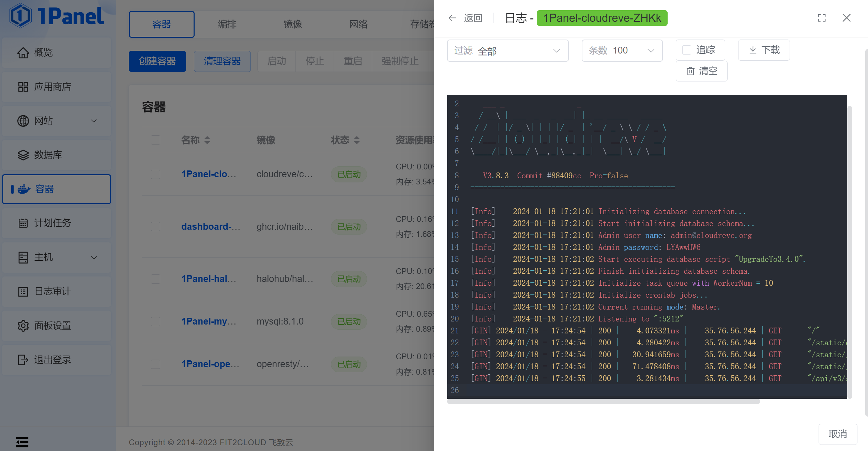
Task: Click the halohub/hal... image cell
Action: coord(285,279)
